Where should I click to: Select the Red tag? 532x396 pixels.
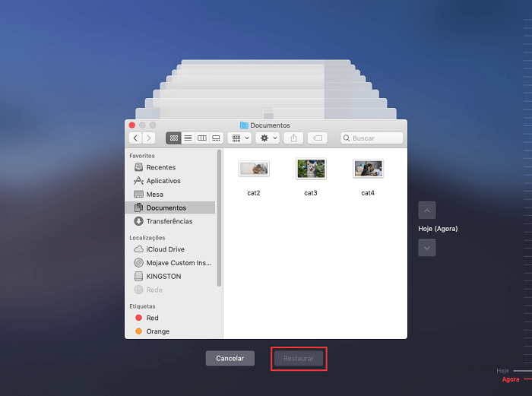pos(170,318)
